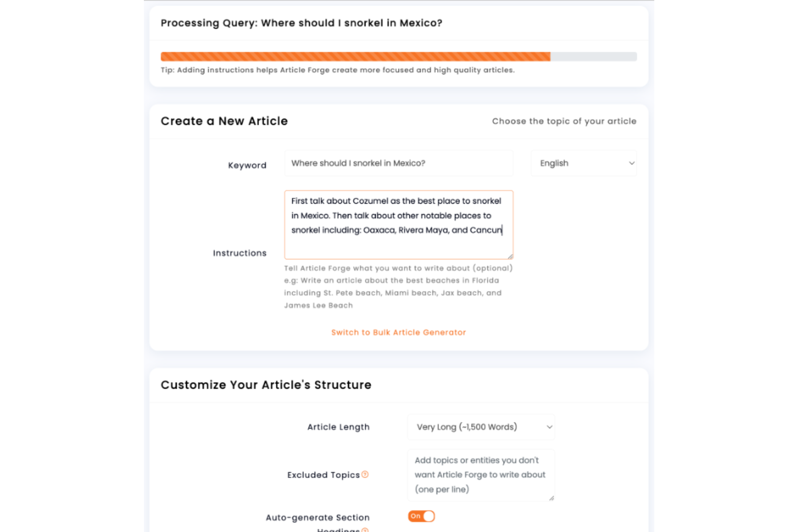This screenshot has height=532, width=798.
Task: Switch to Bulk Article Generator
Action: [x=398, y=333]
